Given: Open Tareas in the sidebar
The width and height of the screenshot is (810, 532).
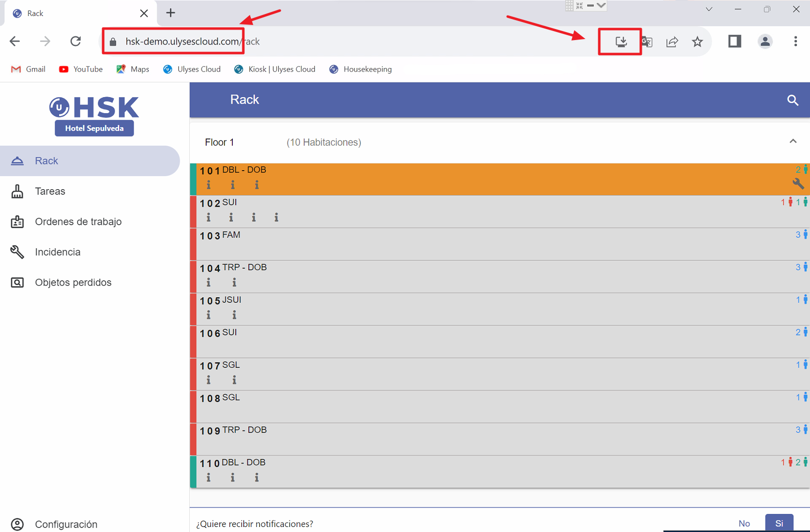Looking at the screenshot, I should point(50,191).
